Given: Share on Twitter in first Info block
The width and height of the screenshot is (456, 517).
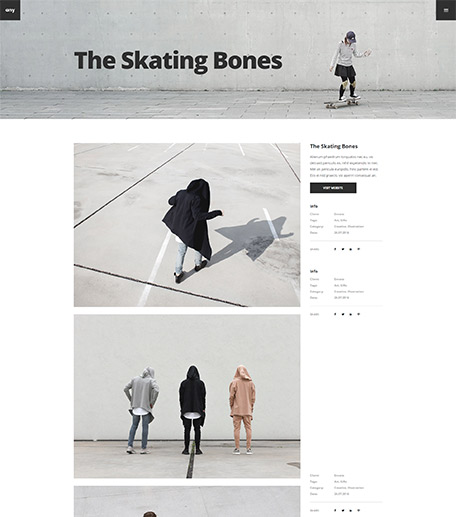Looking at the screenshot, I should coord(343,249).
